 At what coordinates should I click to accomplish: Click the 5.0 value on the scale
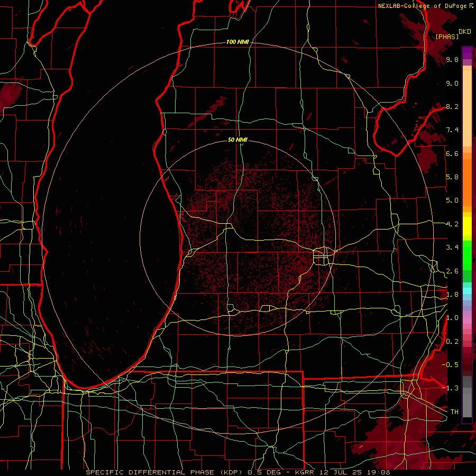(x=452, y=200)
